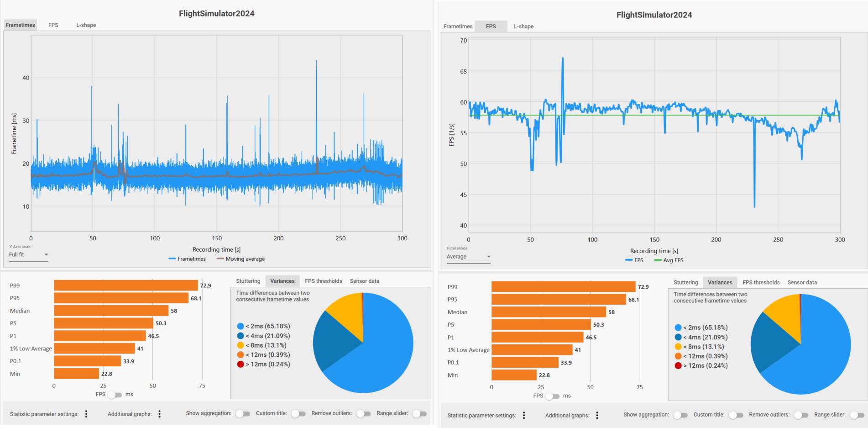Open Filter Mode Average dropdown

click(x=469, y=257)
